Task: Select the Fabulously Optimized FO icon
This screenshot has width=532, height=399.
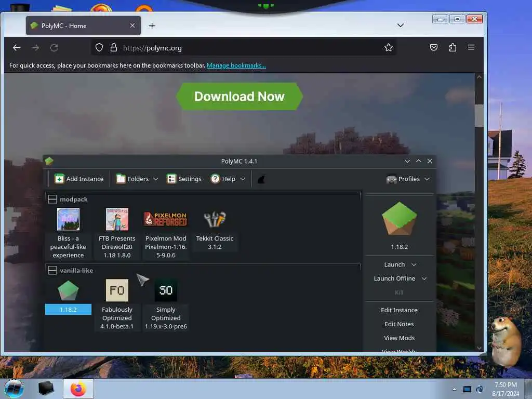Action: click(x=117, y=290)
